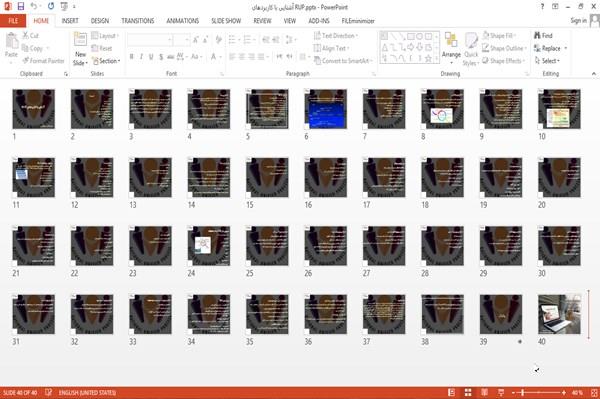The image size is (600, 399).
Task: Open the Bullets list dropdown
Action: click(x=234, y=39)
